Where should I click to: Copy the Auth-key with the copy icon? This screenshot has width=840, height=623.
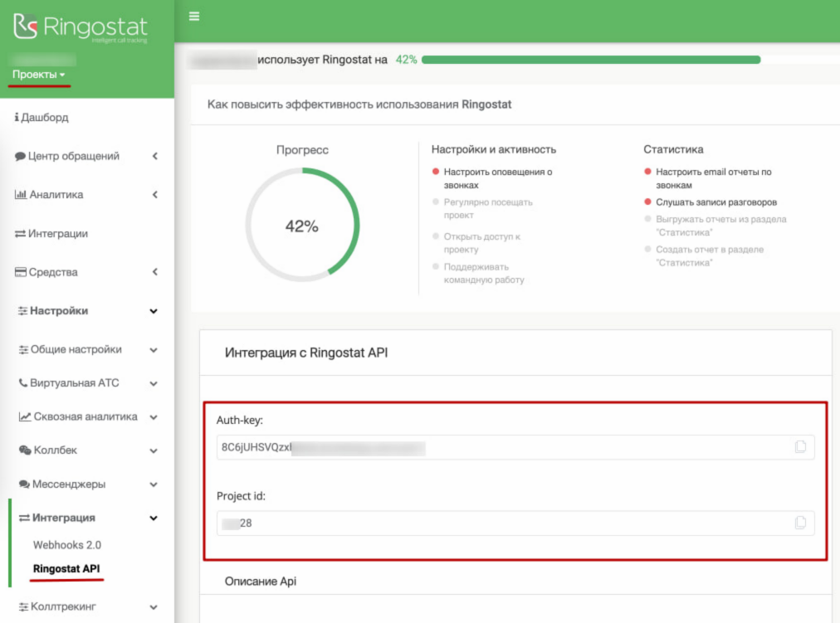click(x=800, y=447)
